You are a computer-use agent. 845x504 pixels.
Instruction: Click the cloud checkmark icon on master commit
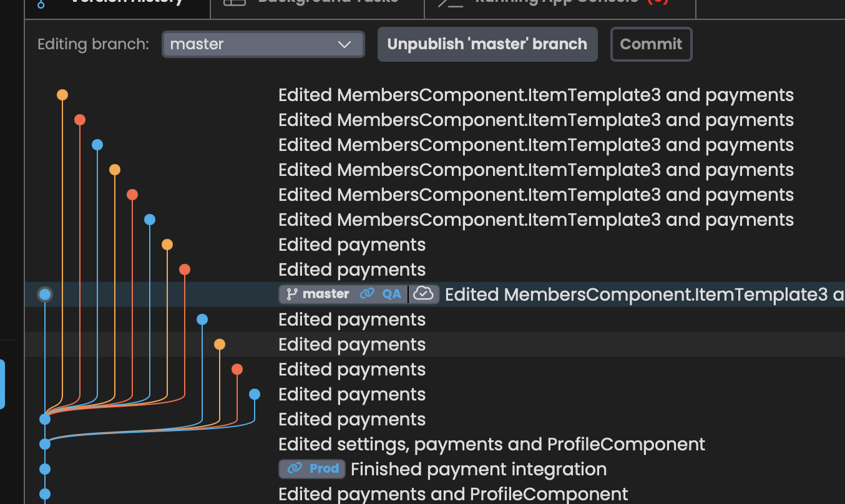coord(424,294)
